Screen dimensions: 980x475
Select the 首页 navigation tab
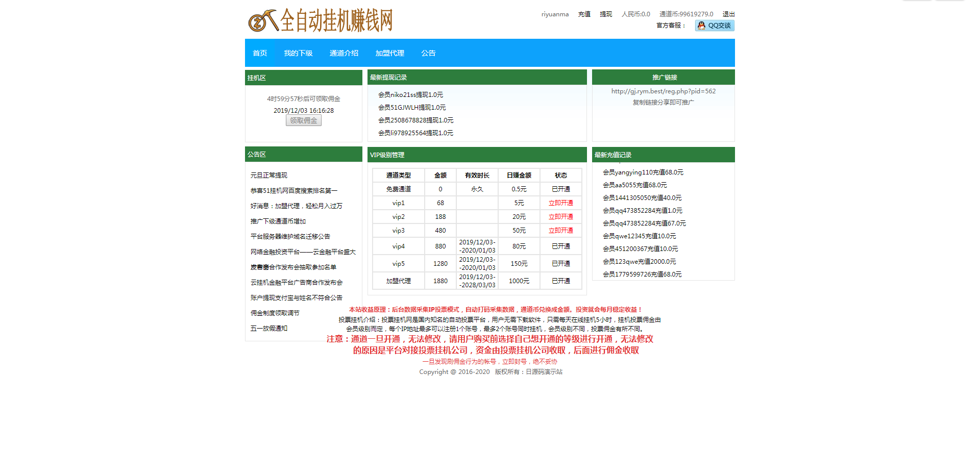coord(260,53)
